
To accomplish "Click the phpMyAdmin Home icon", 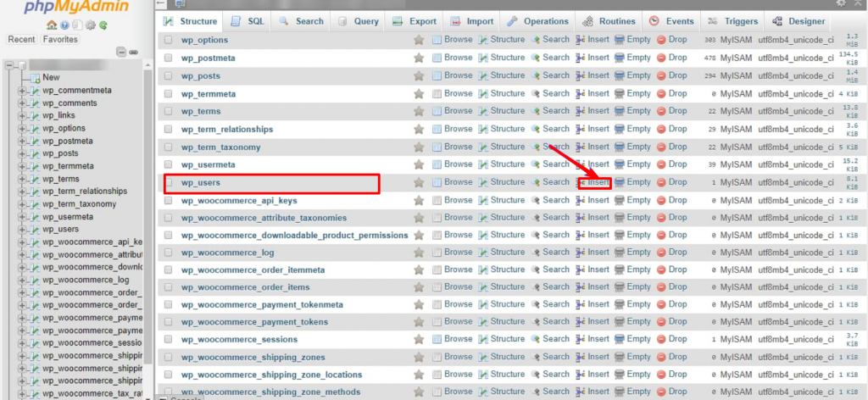I will 53,25.
